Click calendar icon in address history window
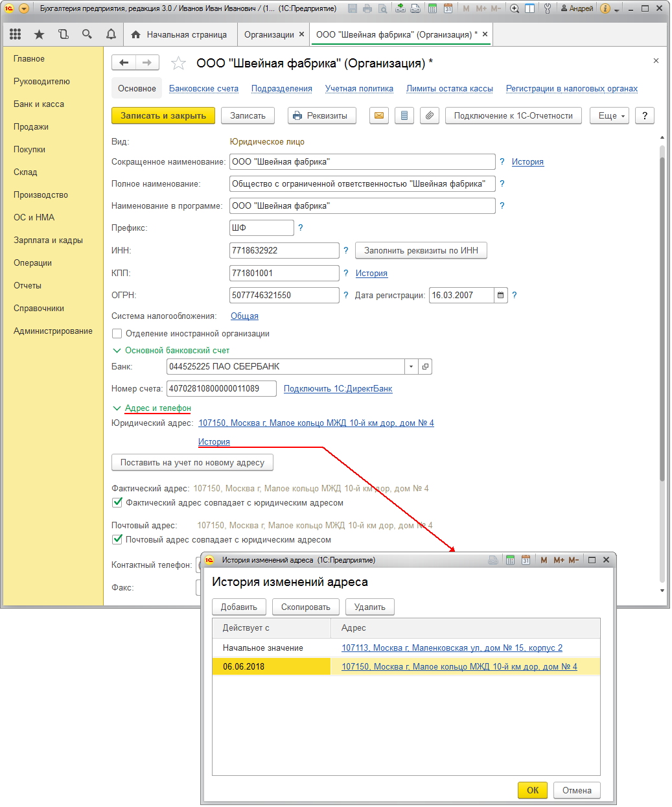The height and width of the screenshot is (807, 672). pos(526,560)
